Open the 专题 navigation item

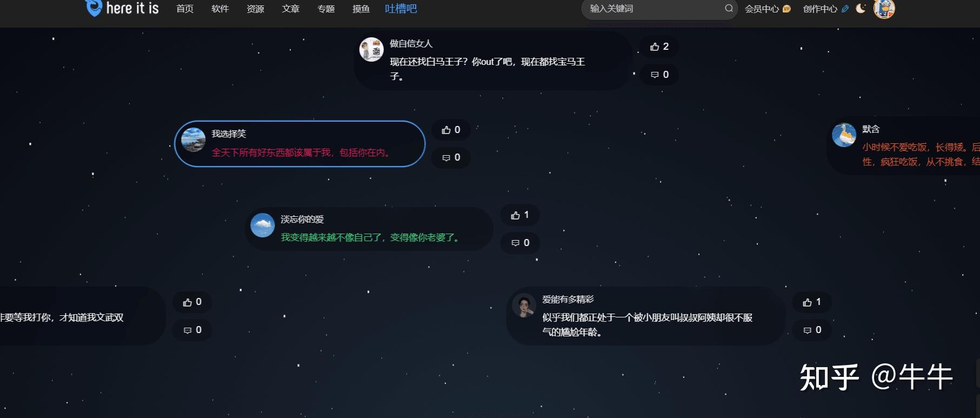pyautogui.click(x=326, y=9)
